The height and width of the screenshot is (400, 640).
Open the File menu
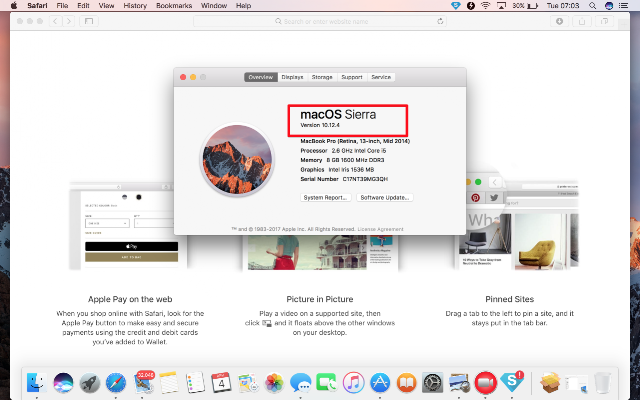click(62, 6)
